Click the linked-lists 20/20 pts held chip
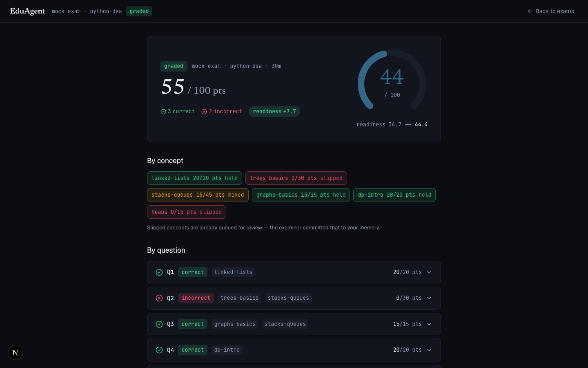The height and width of the screenshot is (368, 588). tap(194, 178)
